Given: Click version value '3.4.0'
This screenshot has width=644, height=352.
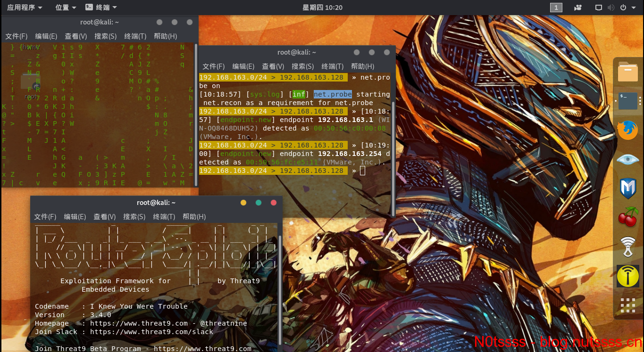Looking at the screenshot, I should click(100, 315).
